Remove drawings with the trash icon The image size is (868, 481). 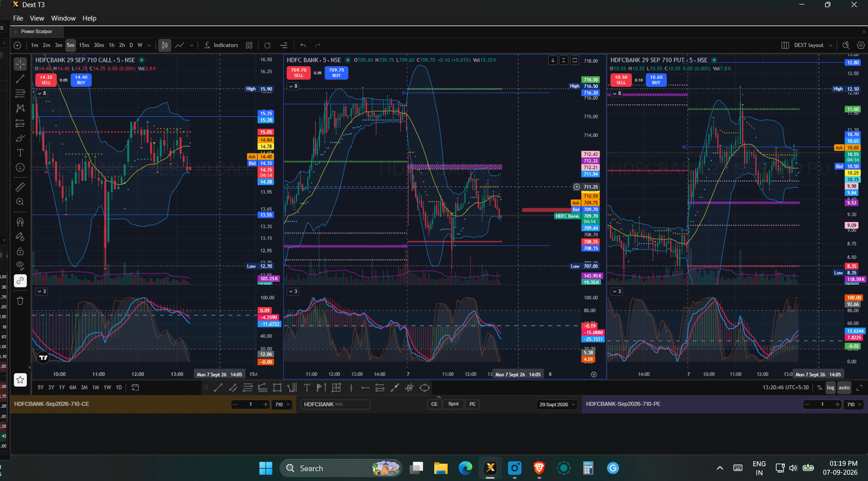[x=20, y=301]
